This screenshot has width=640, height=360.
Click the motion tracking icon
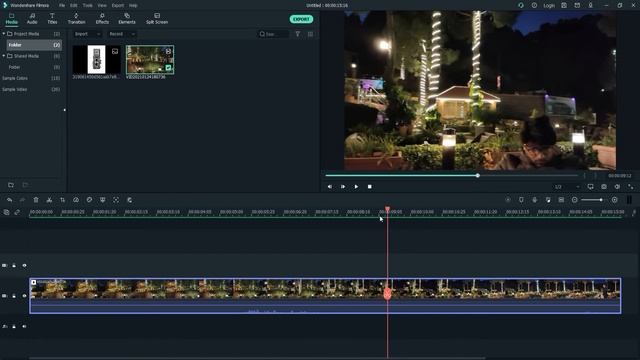coord(116,200)
